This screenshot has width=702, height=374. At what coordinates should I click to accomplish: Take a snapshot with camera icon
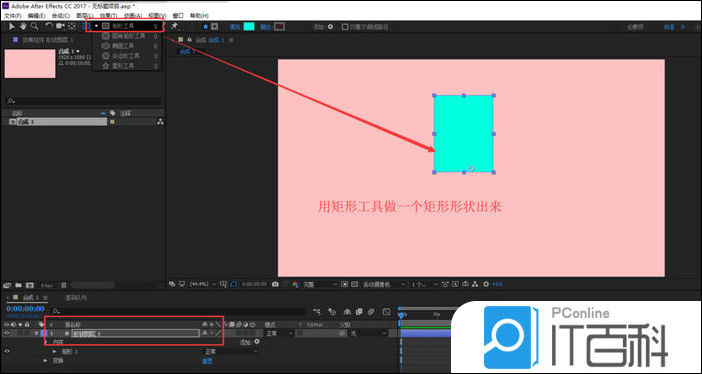pos(275,284)
